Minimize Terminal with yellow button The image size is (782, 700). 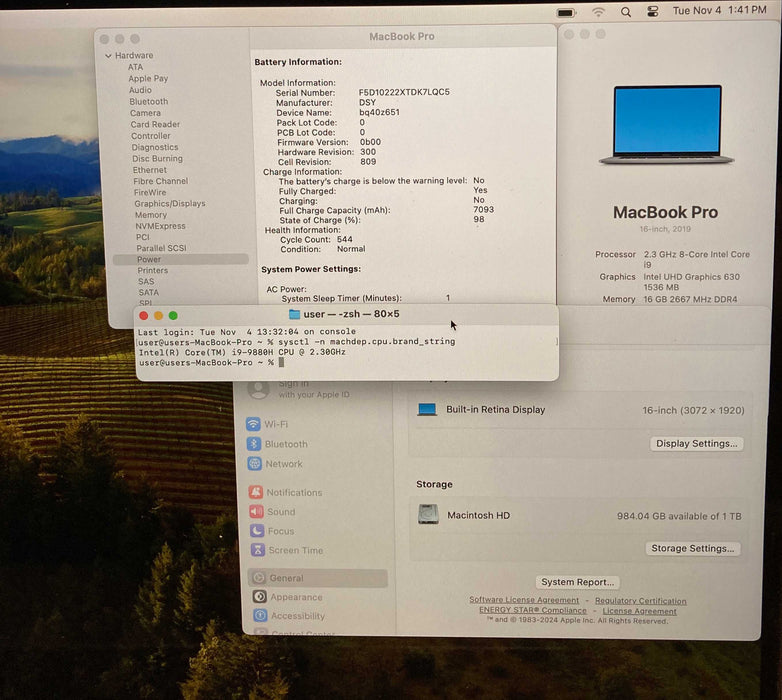159,316
